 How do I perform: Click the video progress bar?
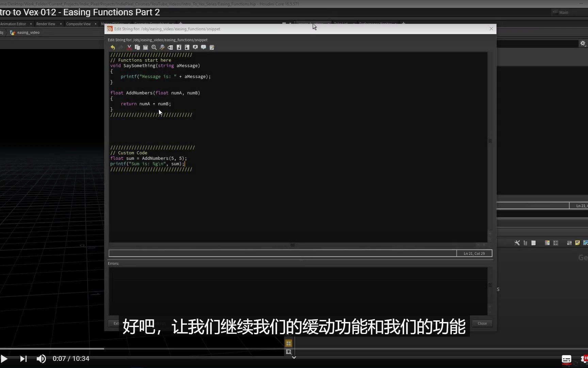294,349
